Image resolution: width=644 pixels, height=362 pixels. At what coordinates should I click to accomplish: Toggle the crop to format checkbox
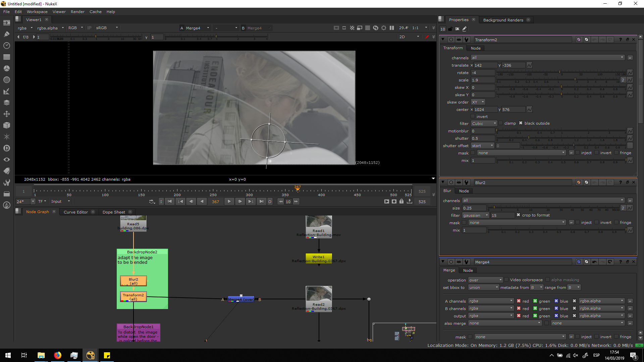(518, 215)
